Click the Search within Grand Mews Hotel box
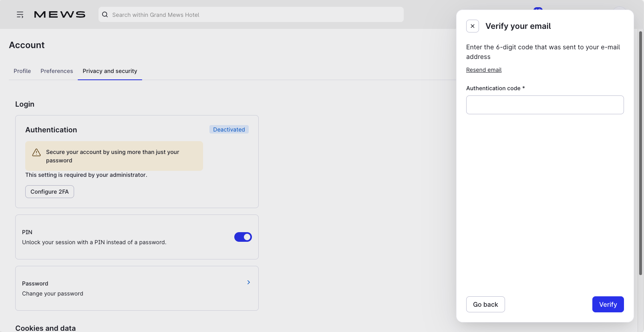Screen dimensions: 644x332 251,14
